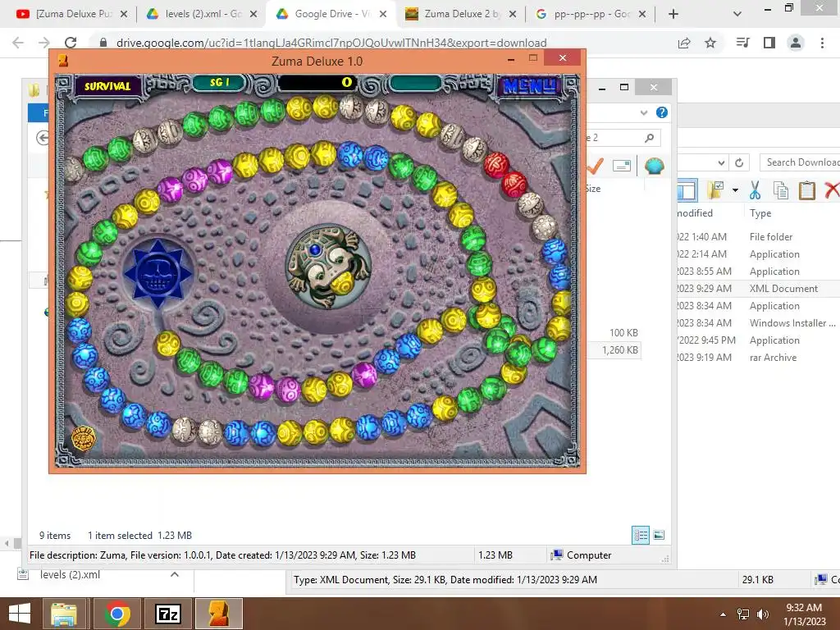840x630 pixels.
Task: Switch Explorer to details view icon
Action: pyautogui.click(x=641, y=535)
